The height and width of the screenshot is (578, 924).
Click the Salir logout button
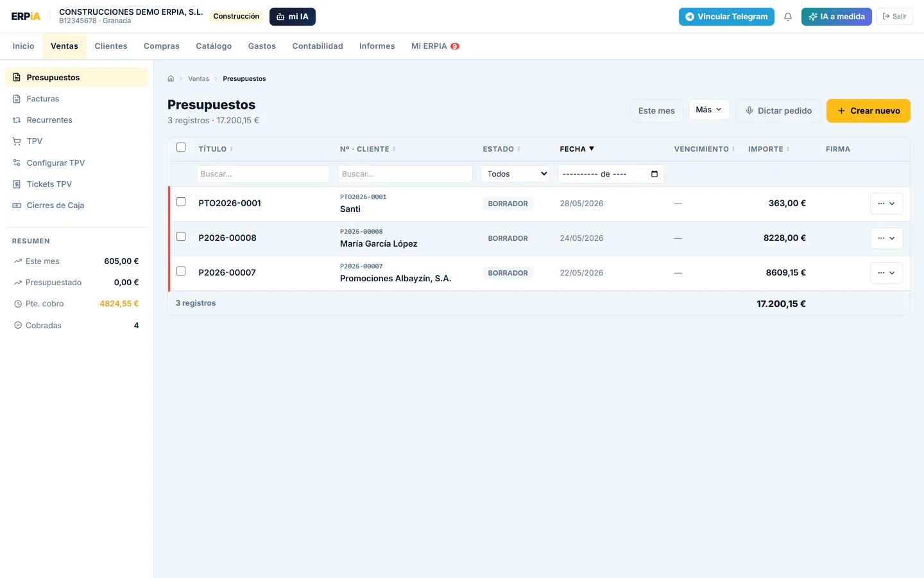894,17
